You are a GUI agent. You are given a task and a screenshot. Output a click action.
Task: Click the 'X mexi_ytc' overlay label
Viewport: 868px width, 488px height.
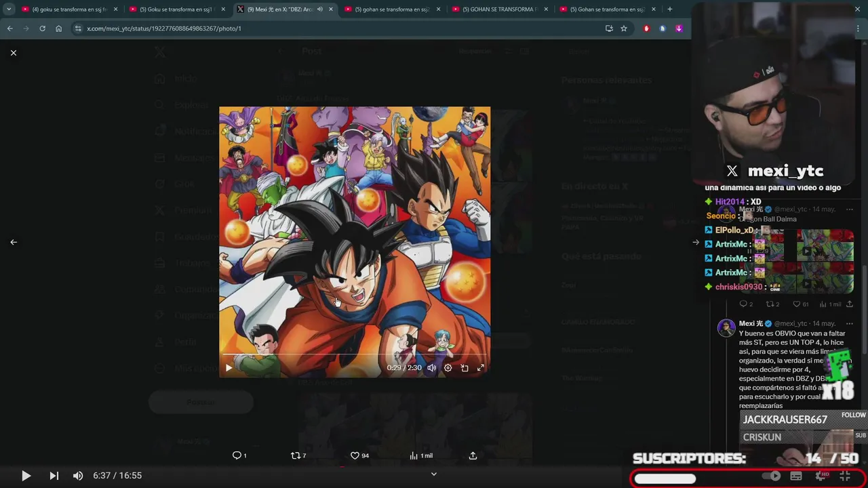pos(774,171)
